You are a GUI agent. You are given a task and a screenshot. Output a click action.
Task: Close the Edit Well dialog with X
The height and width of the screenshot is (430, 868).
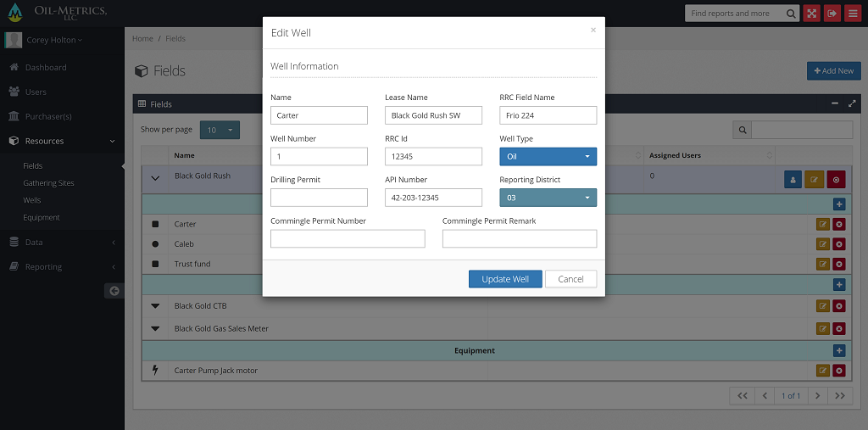coord(593,30)
